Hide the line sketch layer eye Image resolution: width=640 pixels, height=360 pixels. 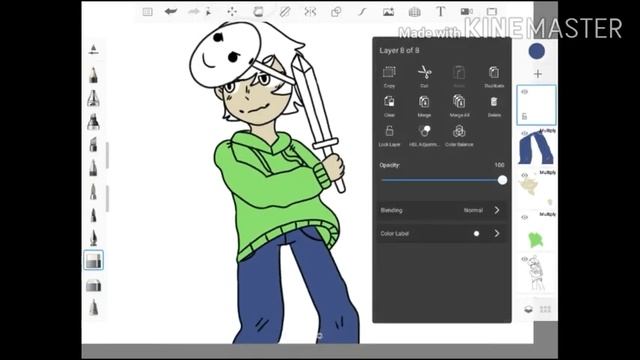click(524, 259)
